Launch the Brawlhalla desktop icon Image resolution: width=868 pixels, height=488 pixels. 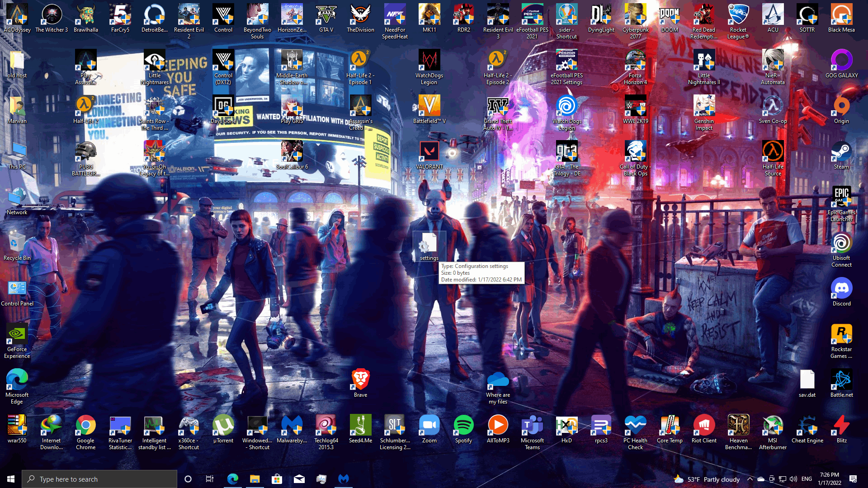pos(86,19)
